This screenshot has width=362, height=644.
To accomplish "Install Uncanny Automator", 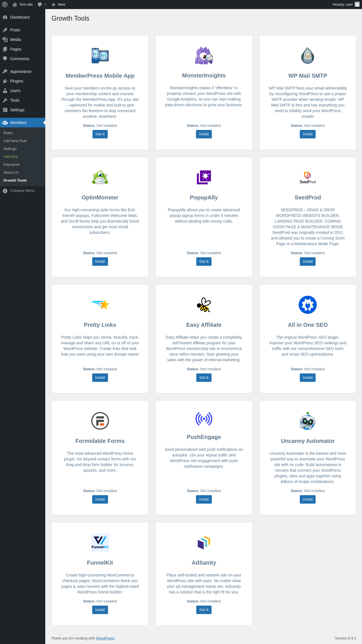I will (x=308, y=499).
